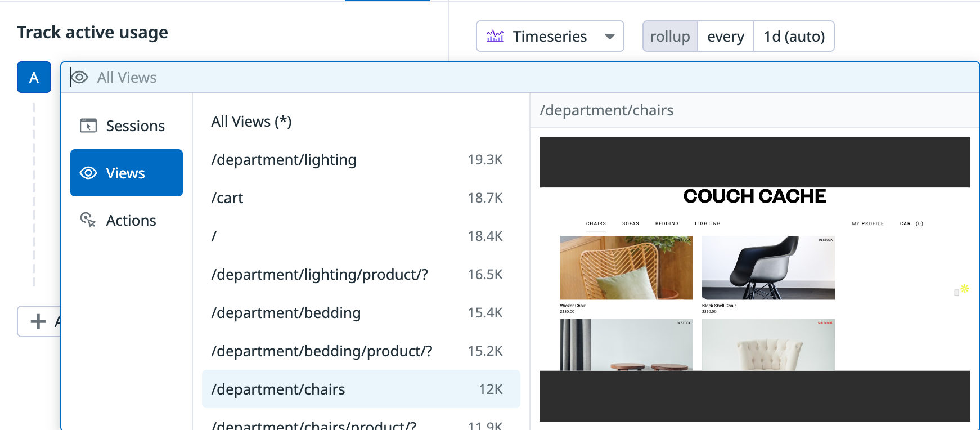Select highlighted /department/chairs view

[361, 389]
